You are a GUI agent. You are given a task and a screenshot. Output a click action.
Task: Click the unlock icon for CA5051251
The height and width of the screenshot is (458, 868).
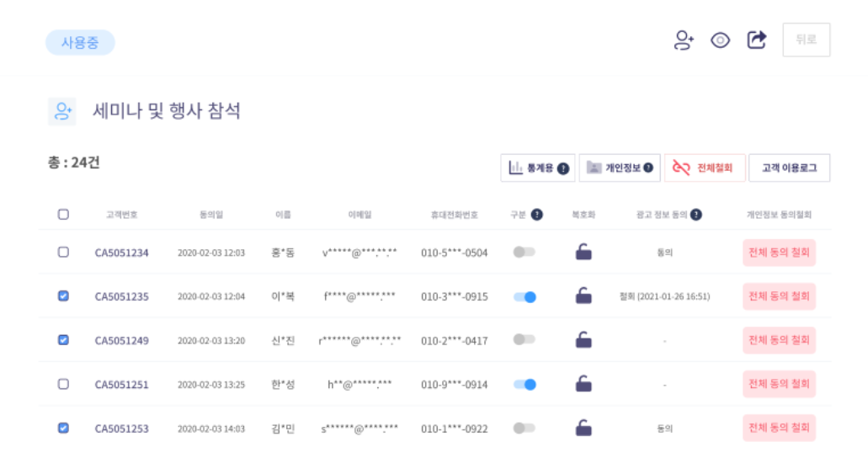coord(583,384)
